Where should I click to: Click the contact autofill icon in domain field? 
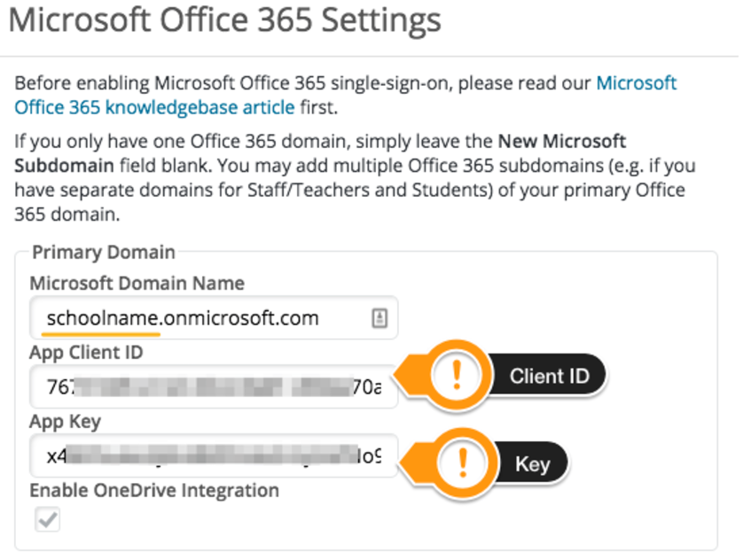pos(379,317)
